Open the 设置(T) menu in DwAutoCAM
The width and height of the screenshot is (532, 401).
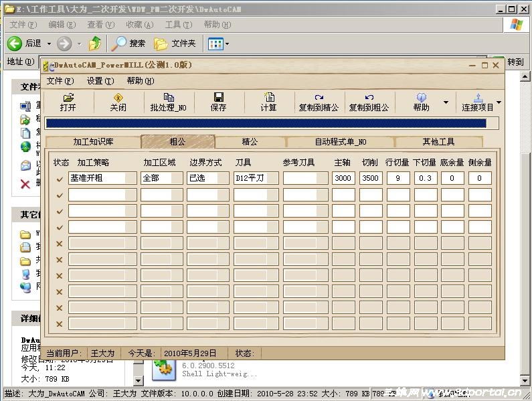[100, 81]
